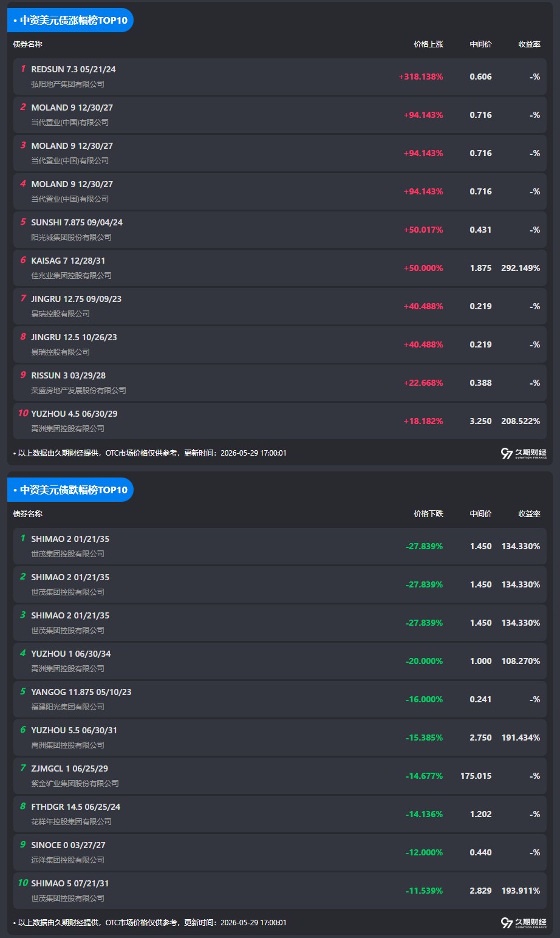
Task: Select bond RISSUN 3 03/29/28
Action: point(69,375)
